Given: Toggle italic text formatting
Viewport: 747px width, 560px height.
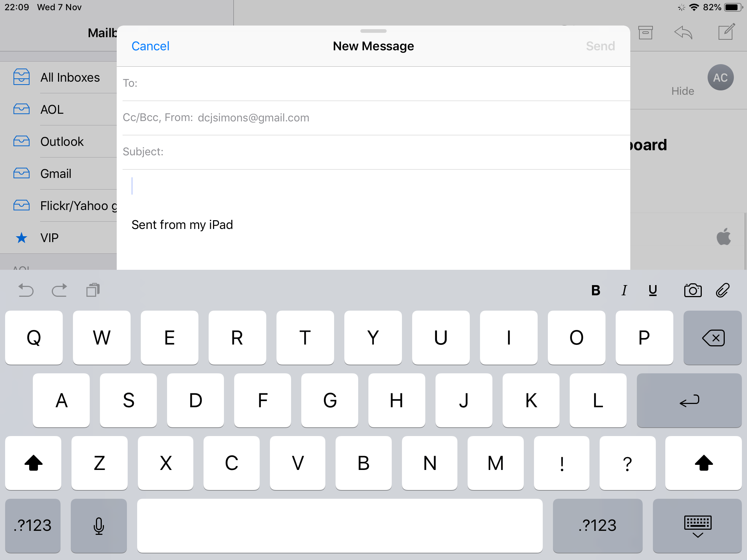Looking at the screenshot, I should [x=624, y=291].
